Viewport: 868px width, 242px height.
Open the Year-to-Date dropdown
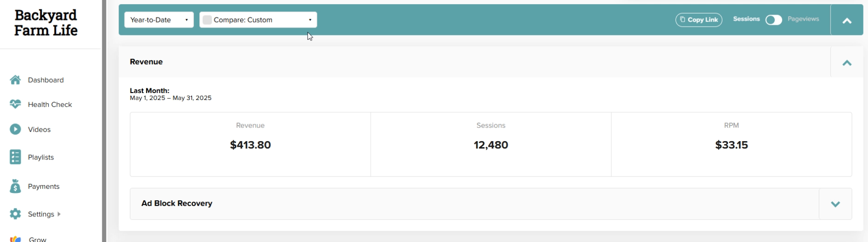click(x=159, y=20)
